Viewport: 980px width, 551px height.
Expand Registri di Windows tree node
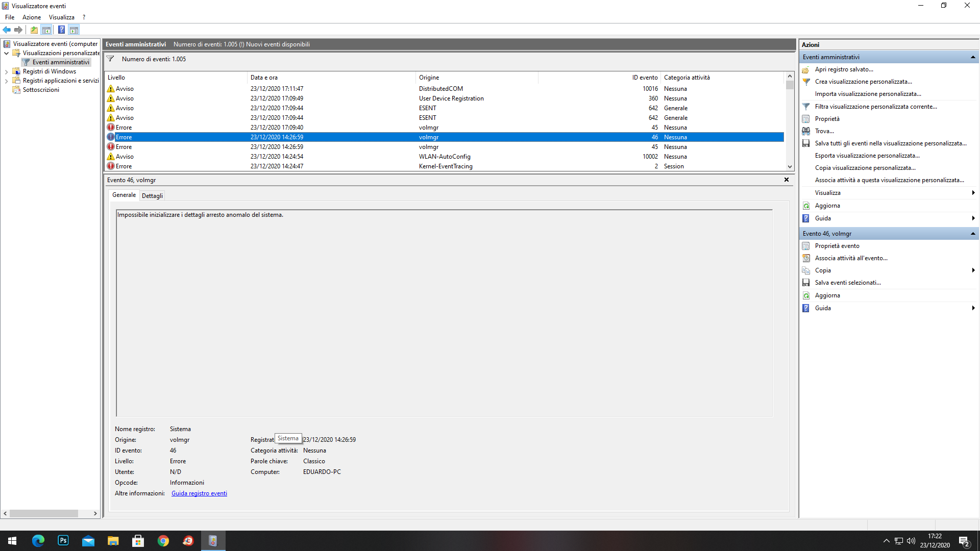click(6, 71)
